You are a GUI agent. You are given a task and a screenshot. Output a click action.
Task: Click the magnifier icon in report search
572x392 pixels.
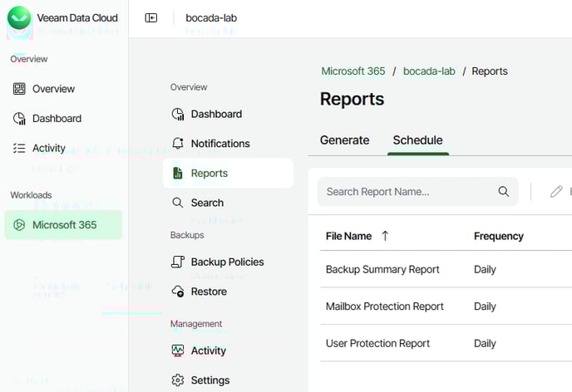503,192
